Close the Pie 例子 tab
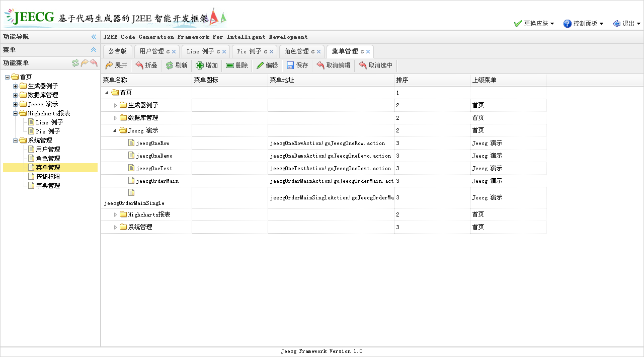This screenshot has width=644, height=357. click(271, 52)
